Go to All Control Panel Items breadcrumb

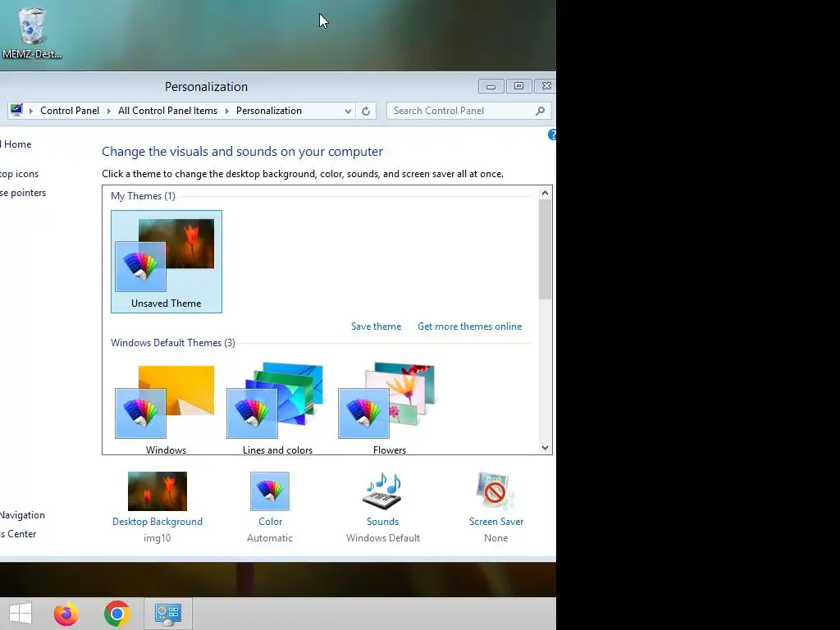tap(167, 111)
